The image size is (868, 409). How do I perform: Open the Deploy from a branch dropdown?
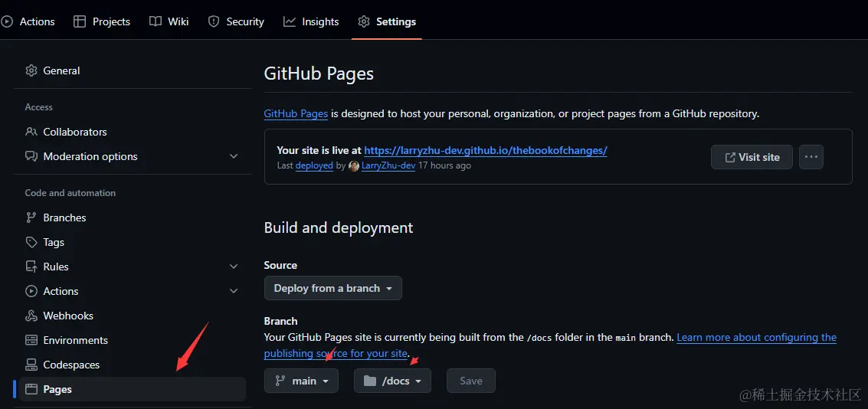click(332, 288)
